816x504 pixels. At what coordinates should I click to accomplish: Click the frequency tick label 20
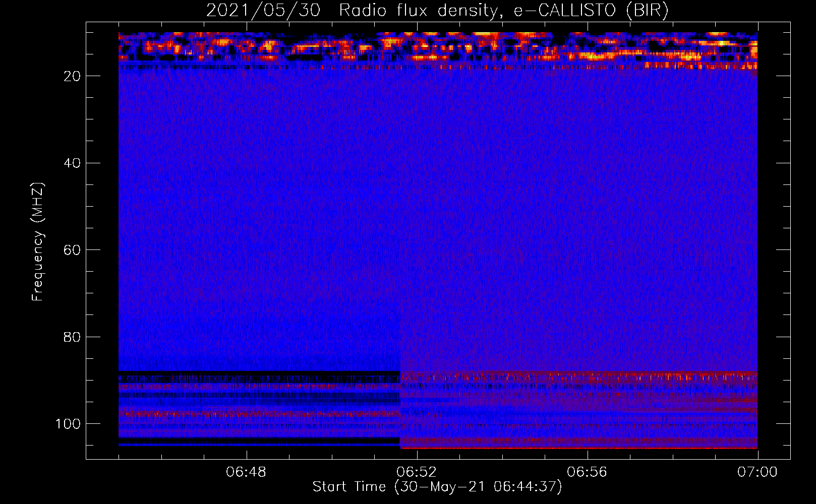coord(73,76)
